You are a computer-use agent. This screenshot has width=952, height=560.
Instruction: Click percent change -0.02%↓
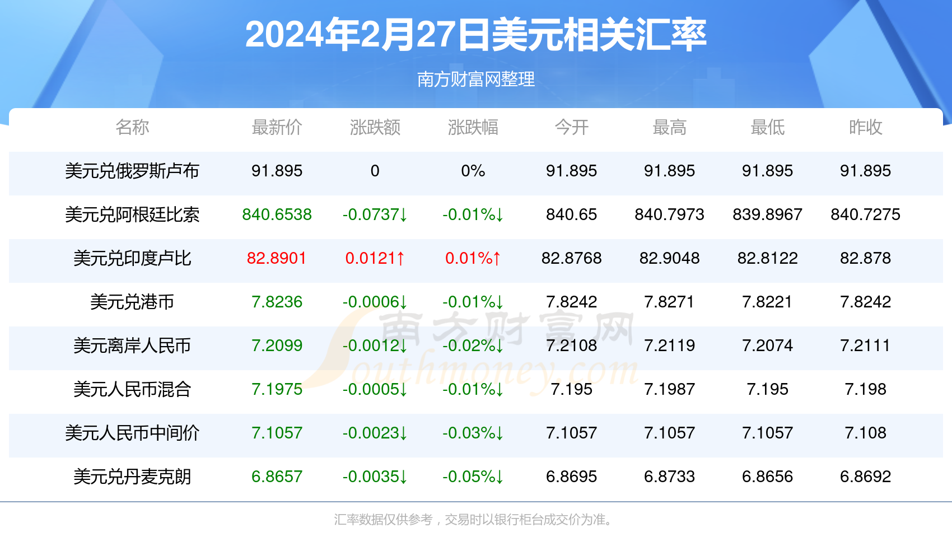[473, 346]
